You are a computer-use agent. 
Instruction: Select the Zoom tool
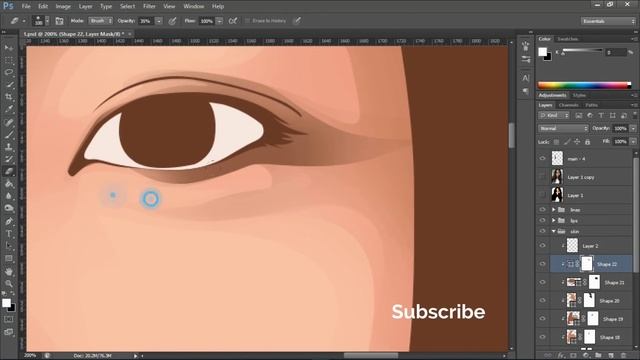tap(9, 284)
